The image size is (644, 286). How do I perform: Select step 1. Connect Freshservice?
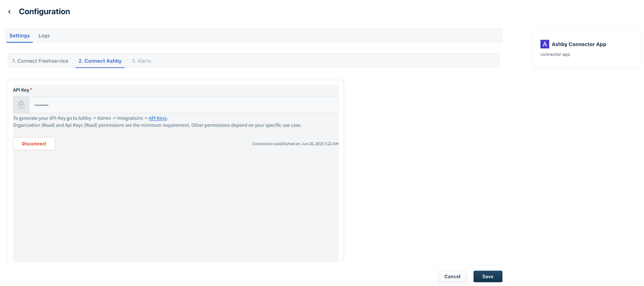[x=40, y=61]
